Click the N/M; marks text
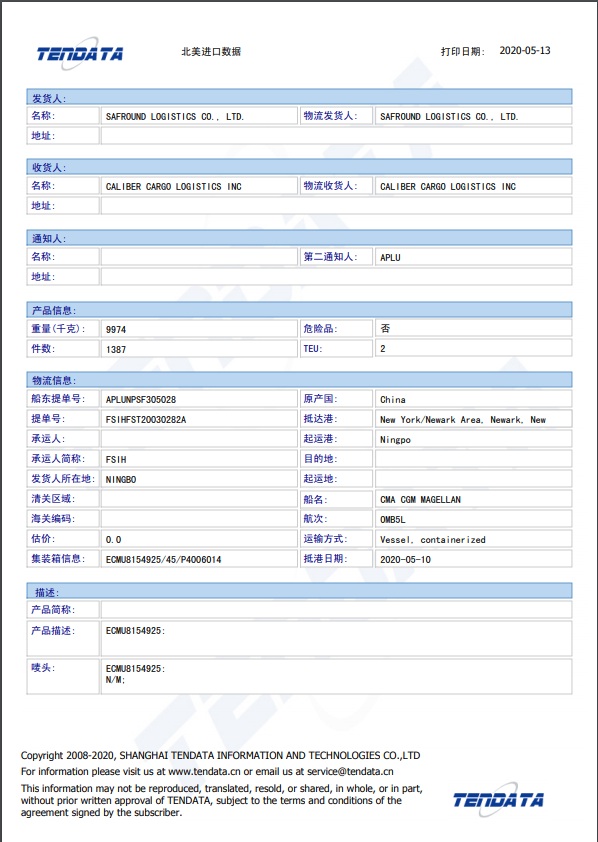The height and width of the screenshot is (842, 598). point(115,680)
